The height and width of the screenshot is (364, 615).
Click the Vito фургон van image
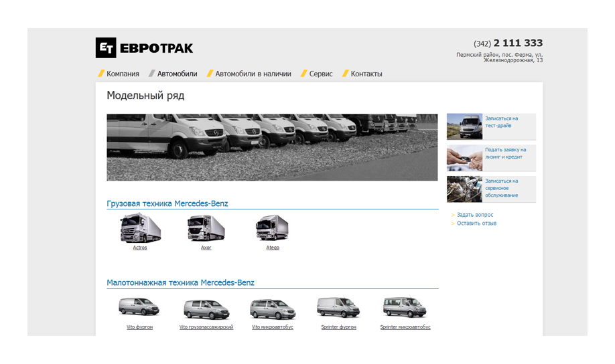[139, 306]
